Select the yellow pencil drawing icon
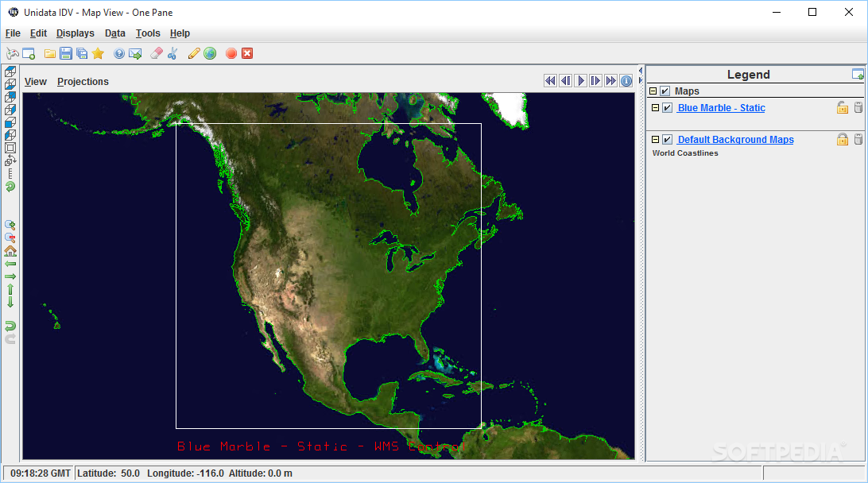 pos(194,53)
